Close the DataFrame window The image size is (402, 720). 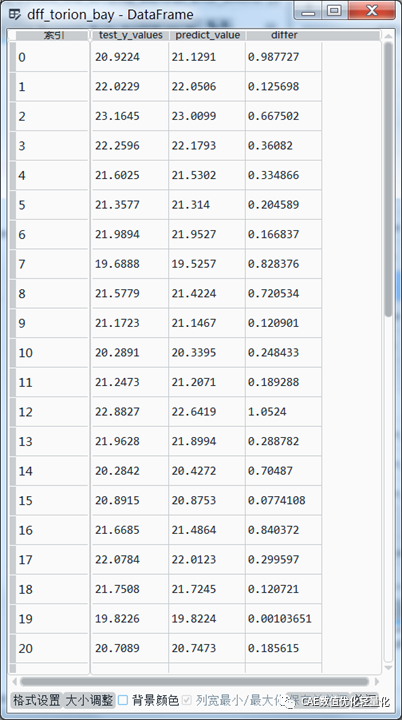pyautogui.click(x=371, y=11)
